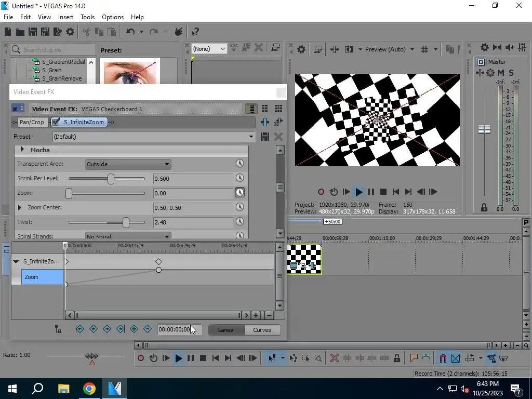Open the What's This help tool
The width and height of the screenshot is (532, 399).
(195, 32)
